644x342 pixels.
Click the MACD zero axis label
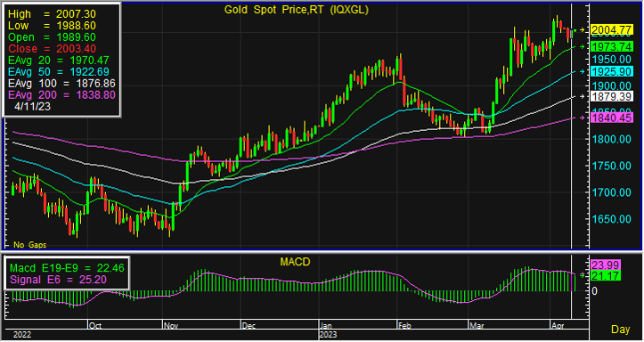click(594, 290)
